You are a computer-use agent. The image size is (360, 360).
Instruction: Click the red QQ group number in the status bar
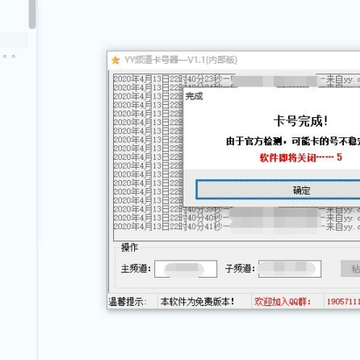(x=343, y=302)
